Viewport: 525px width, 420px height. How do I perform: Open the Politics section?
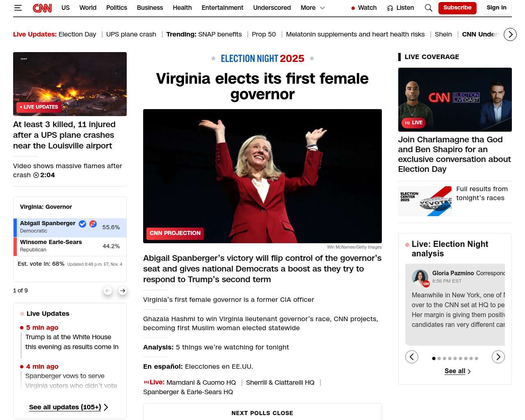coord(116,8)
